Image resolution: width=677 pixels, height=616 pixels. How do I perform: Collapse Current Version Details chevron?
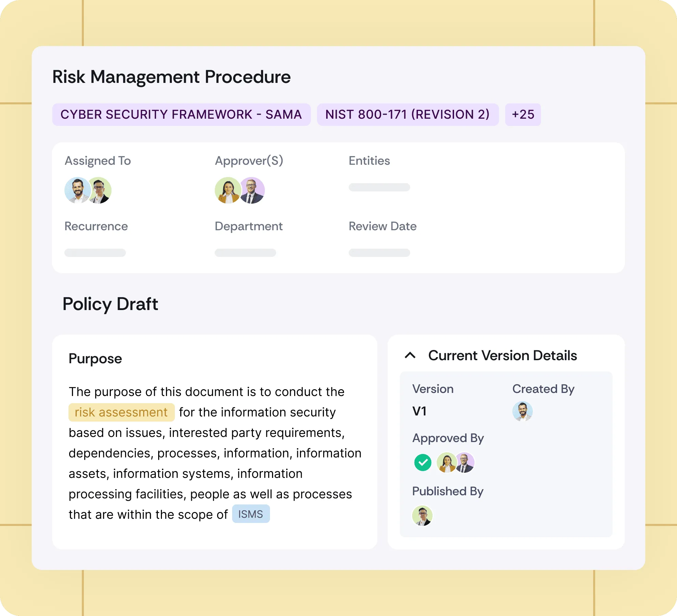410,355
